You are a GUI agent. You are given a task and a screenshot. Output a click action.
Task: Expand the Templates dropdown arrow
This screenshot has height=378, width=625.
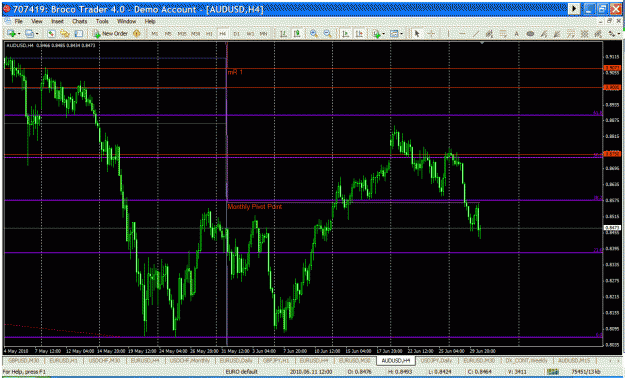[401, 34]
